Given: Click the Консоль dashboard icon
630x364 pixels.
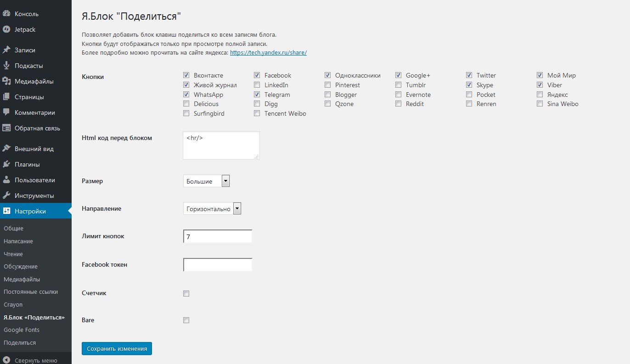Looking at the screenshot, I should pyautogui.click(x=6, y=14).
